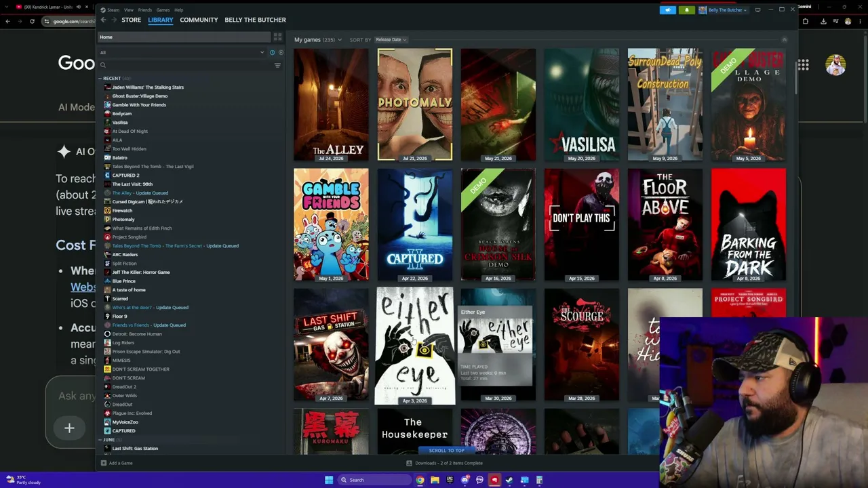
Task: Open Steam from the Windows taskbar
Action: [x=509, y=480]
